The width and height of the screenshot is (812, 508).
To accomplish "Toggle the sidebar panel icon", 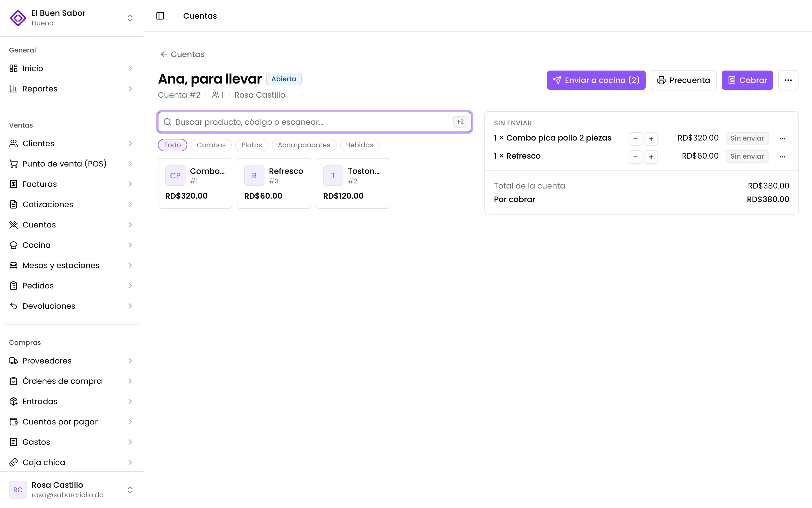I will click(160, 16).
